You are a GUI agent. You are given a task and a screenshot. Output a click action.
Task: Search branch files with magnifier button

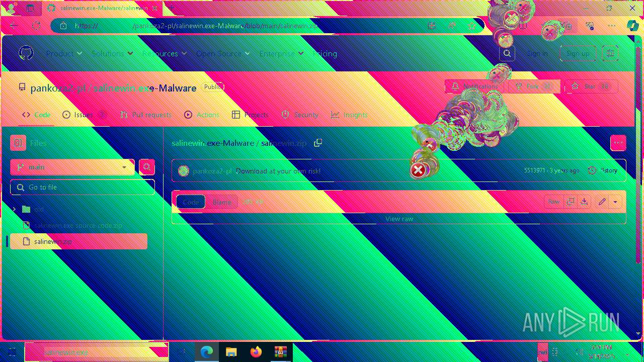click(x=147, y=167)
